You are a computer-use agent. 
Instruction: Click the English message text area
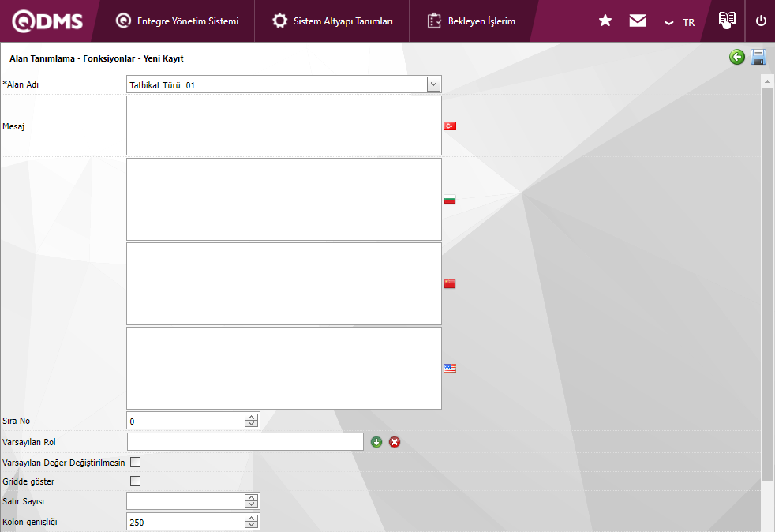coord(283,369)
